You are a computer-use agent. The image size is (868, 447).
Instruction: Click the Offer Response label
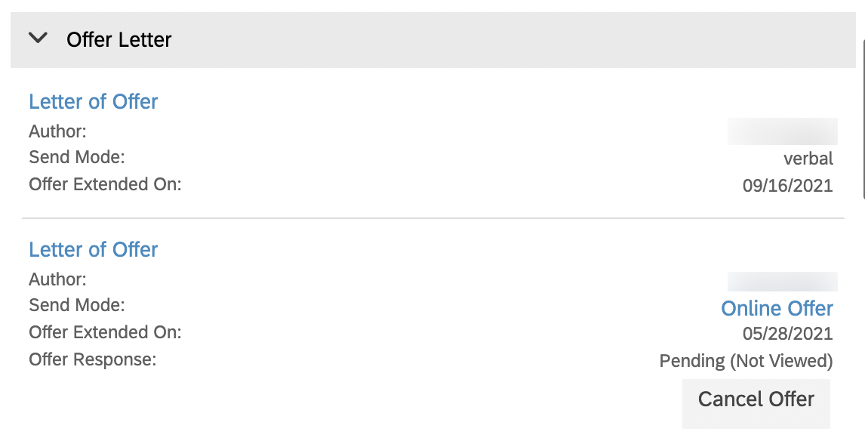coord(92,359)
